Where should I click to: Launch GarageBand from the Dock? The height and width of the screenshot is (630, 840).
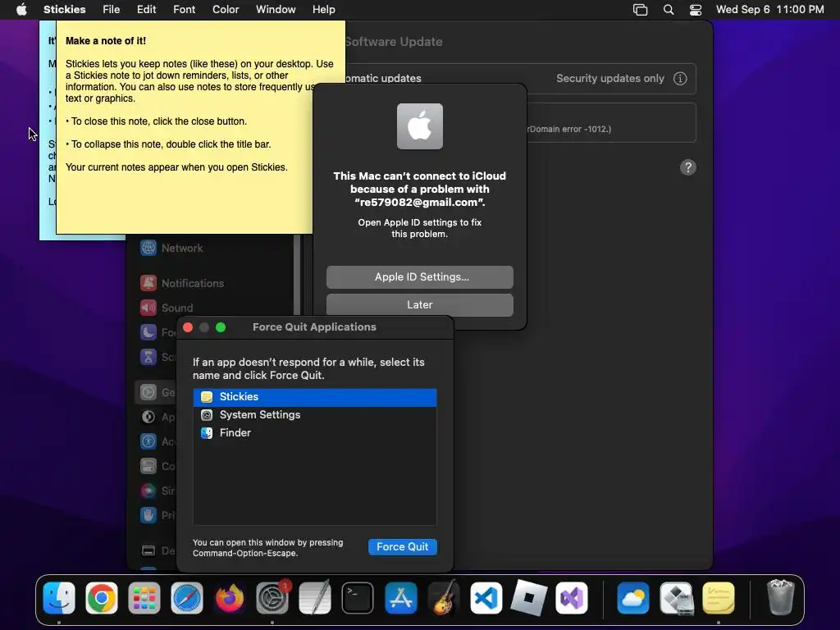click(444, 597)
